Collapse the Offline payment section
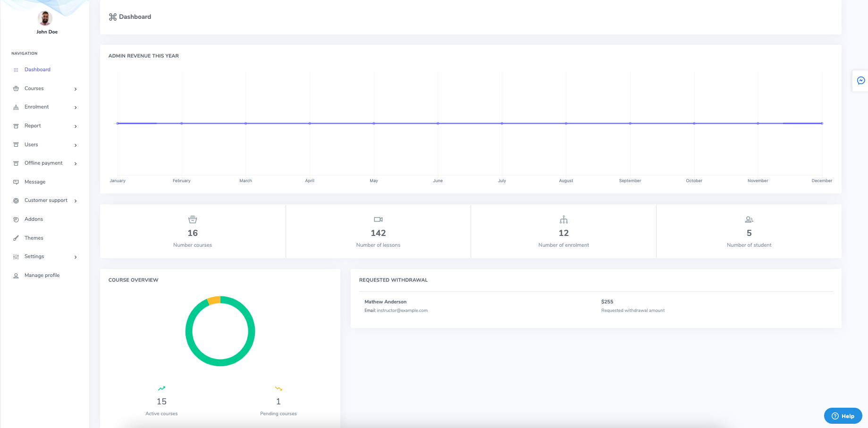868x428 pixels. [x=76, y=163]
